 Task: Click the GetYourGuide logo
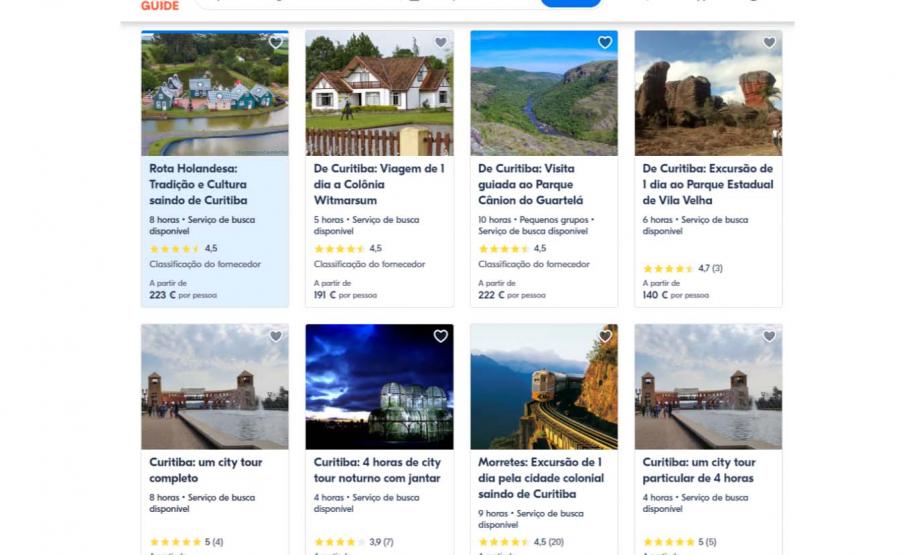(160, 5)
